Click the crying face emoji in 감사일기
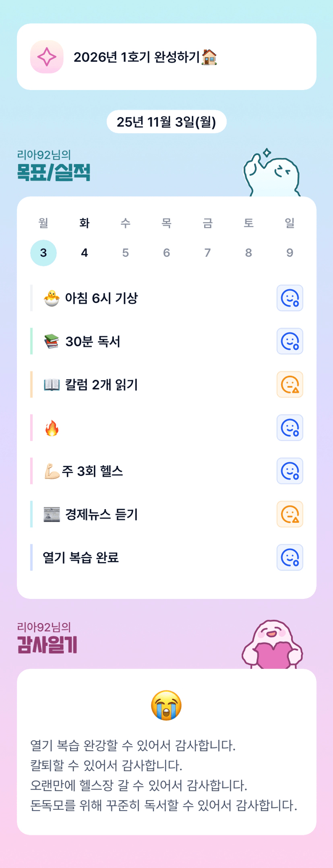This screenshot has height=868, width=333. click(x=166, y=705)
